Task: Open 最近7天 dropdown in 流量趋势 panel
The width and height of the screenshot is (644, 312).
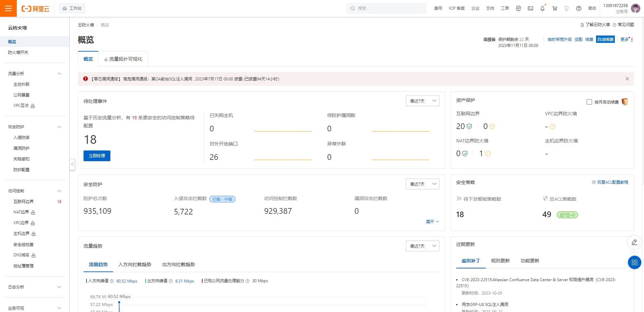Action: [422, 246]
